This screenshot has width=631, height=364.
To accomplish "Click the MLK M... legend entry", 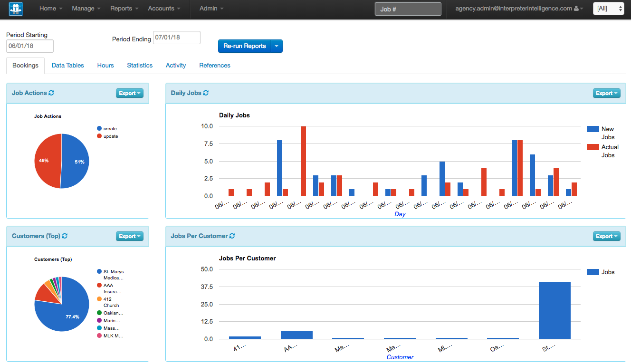I will (x=110, y=336).
